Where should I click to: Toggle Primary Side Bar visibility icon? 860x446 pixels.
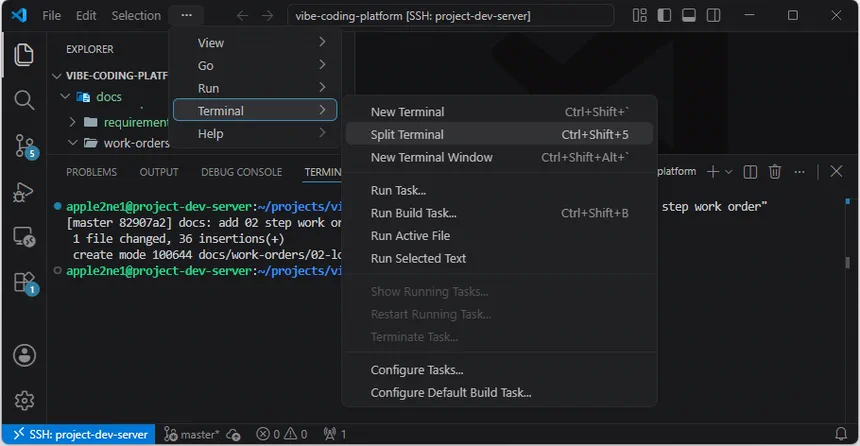(664, 15)
